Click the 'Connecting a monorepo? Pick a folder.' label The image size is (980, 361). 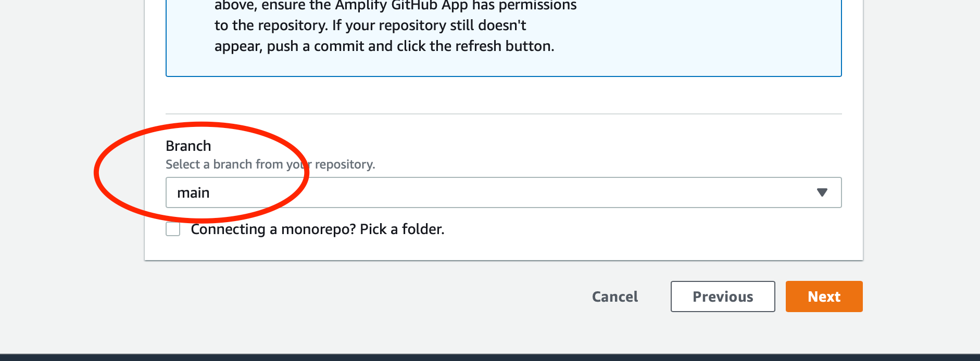(318, 229)
